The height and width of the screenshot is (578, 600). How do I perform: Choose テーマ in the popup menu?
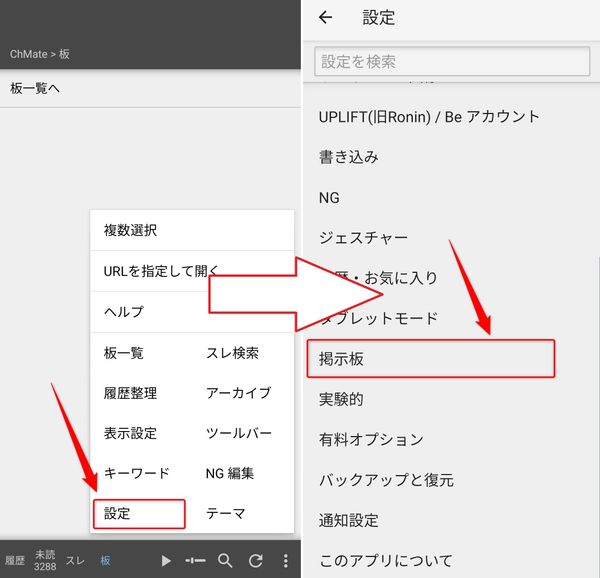[225, 513]
